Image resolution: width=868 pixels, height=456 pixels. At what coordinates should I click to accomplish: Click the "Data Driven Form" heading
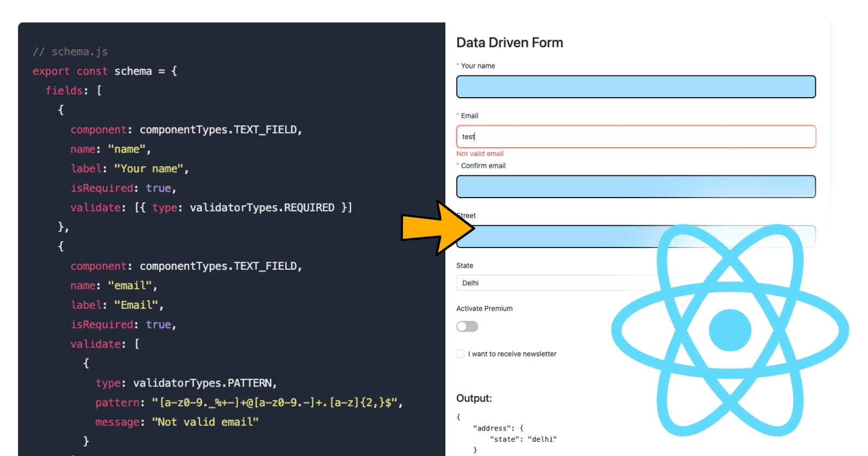tap(509, 43)
